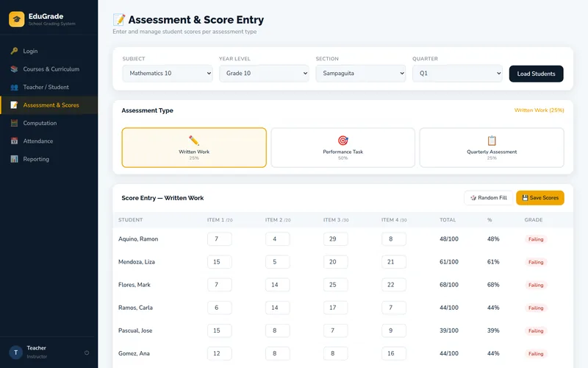Select the Quarterly Assessment type

(492, 148)
